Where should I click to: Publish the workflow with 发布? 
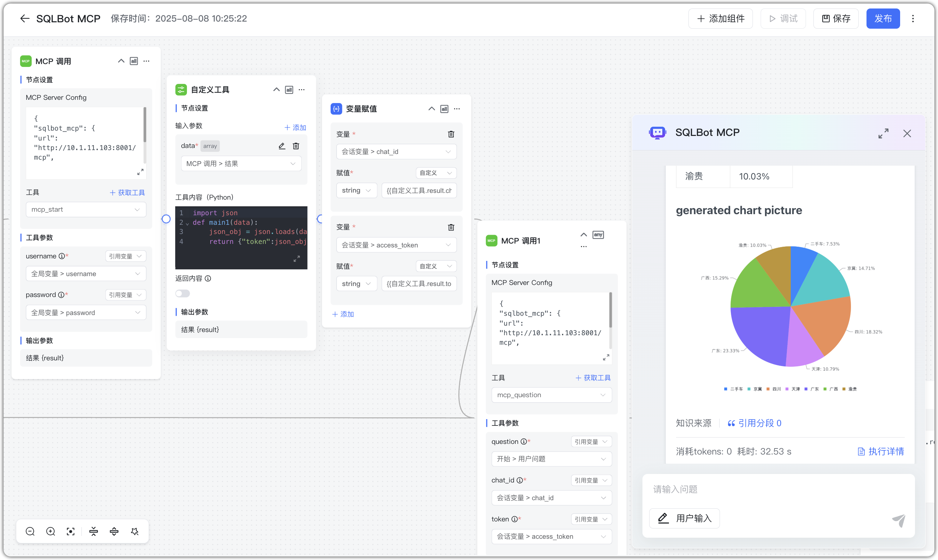(x=883, y=18)
